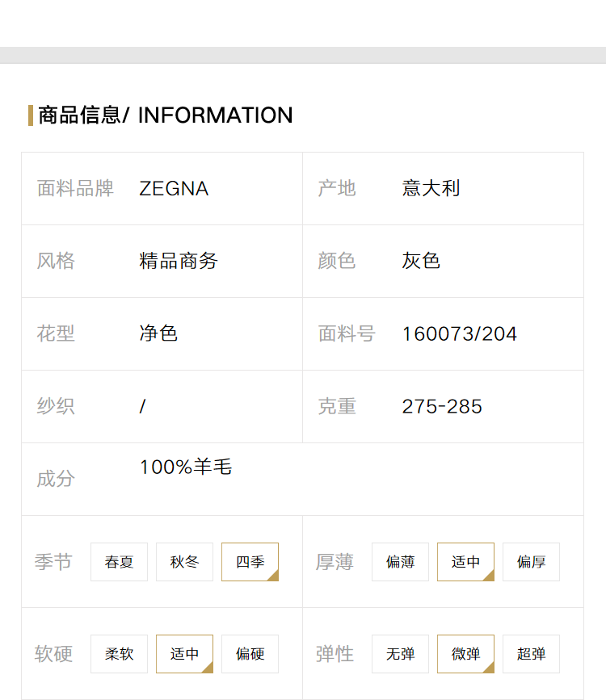Click the 意大利 origin value
The width and height of the screenshot is (606, 700).
(431, 188)
